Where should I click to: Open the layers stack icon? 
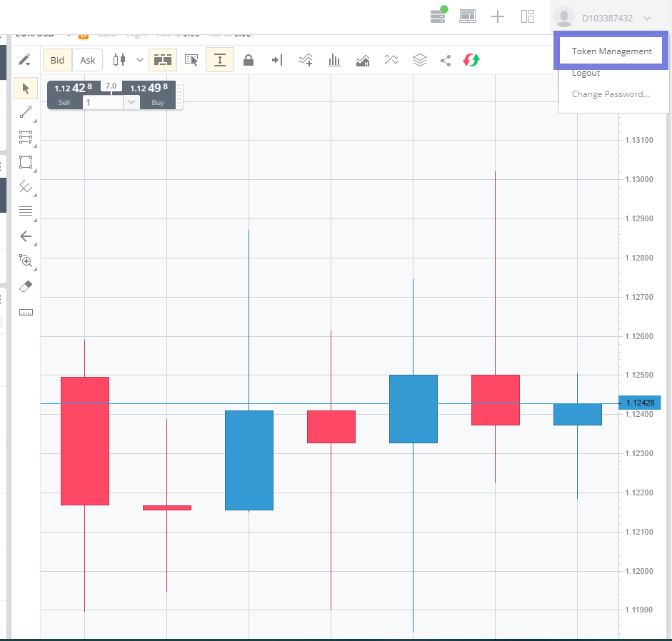coord(420,60)
